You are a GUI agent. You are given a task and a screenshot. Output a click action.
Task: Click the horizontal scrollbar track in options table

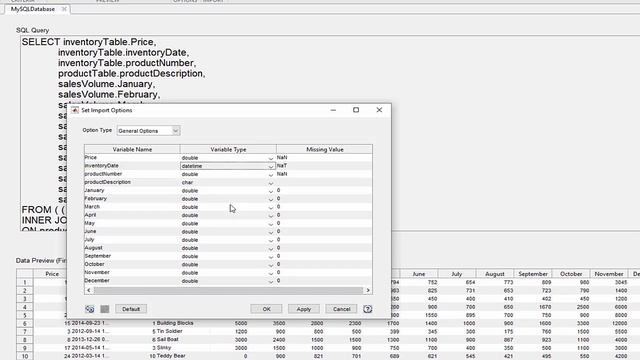[x=228, y=290]
